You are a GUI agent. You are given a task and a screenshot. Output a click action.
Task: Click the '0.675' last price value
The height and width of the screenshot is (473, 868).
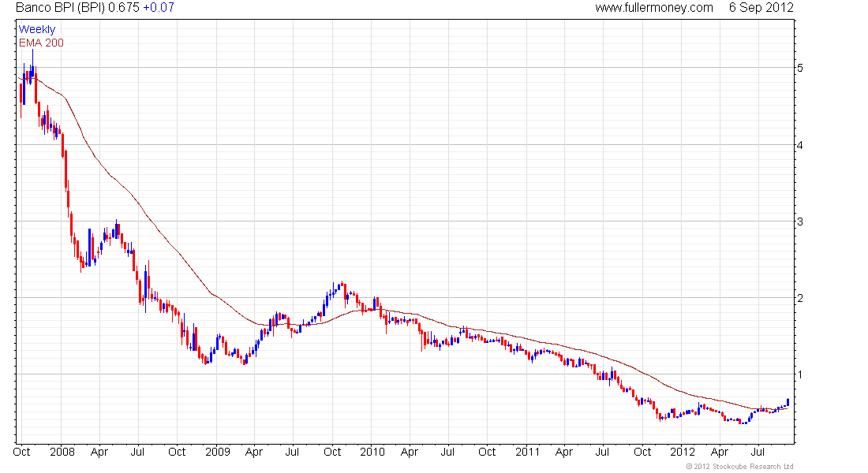pos(124,8)
